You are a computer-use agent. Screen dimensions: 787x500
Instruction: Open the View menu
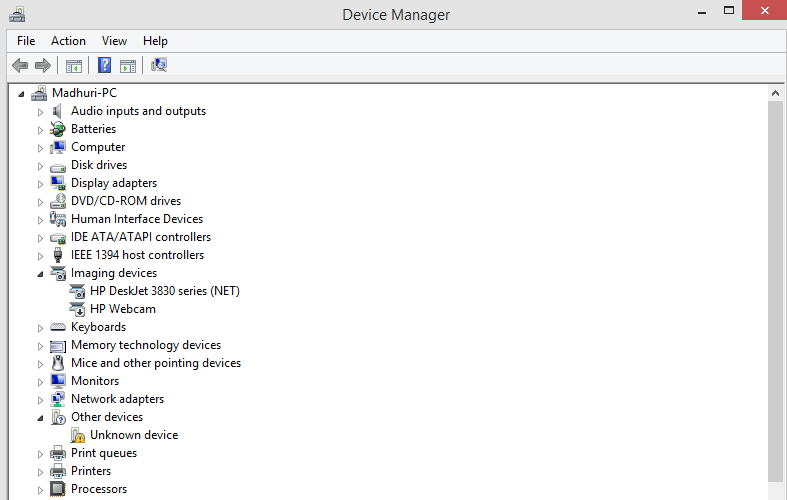pos(114,41)
